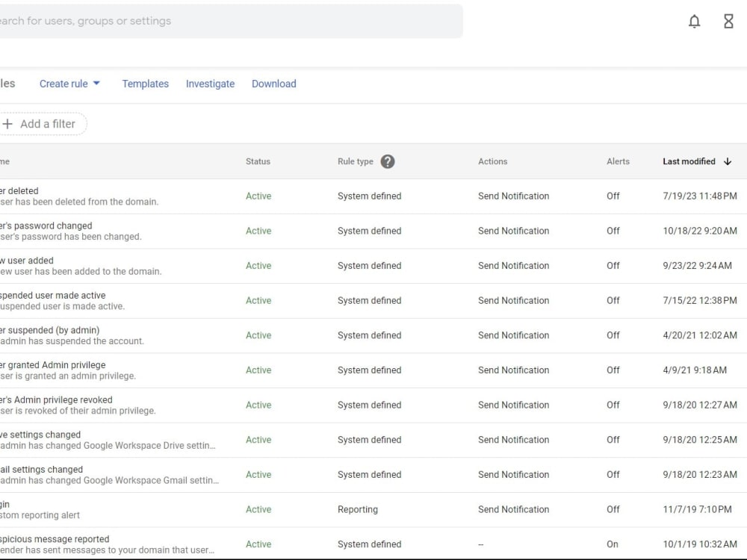This screenshot has height=560, width=747.
Task: Open the Reporting type custom reporting alert row
Action: pos(373,509)
